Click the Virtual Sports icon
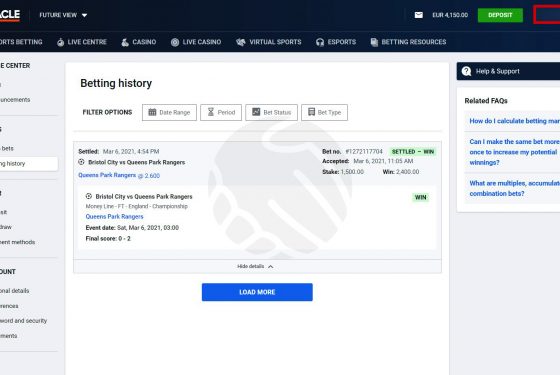This screenshot has width=560, height=375. (241, 42)
